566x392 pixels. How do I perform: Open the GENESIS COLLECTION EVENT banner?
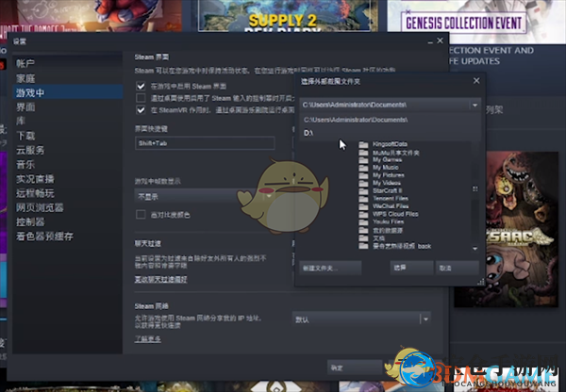tap(476, 22)
